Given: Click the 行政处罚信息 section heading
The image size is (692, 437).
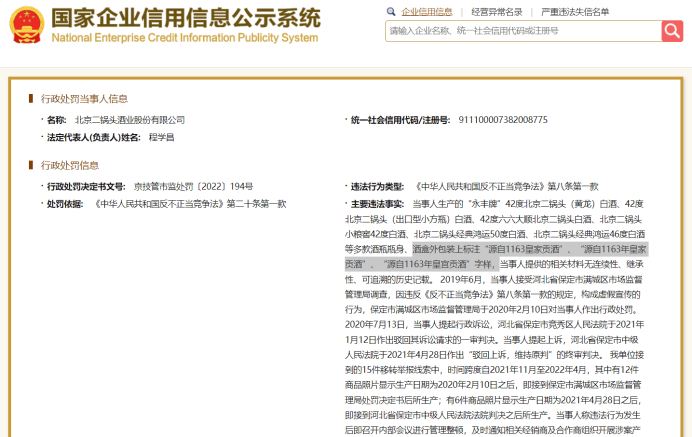Looking at the screenshot, I should (70, 166).
